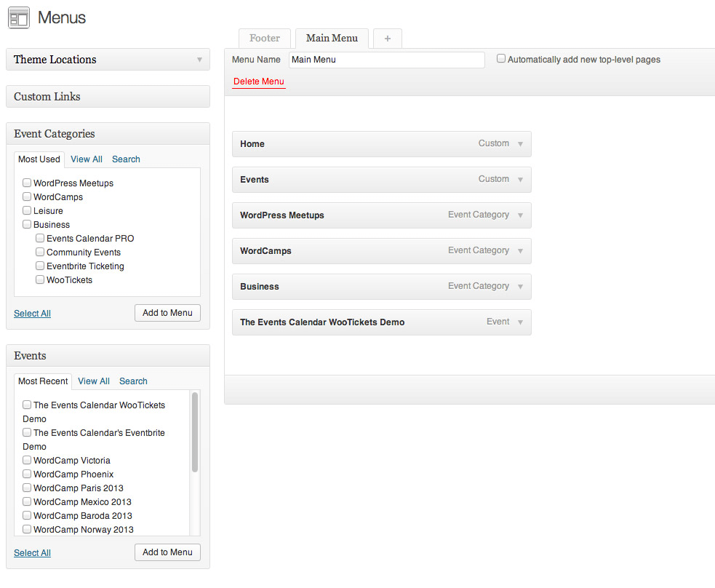715x588 pixels.
Task: Expand the WordCamps menu item arrow
Action: tap(520, 251)
